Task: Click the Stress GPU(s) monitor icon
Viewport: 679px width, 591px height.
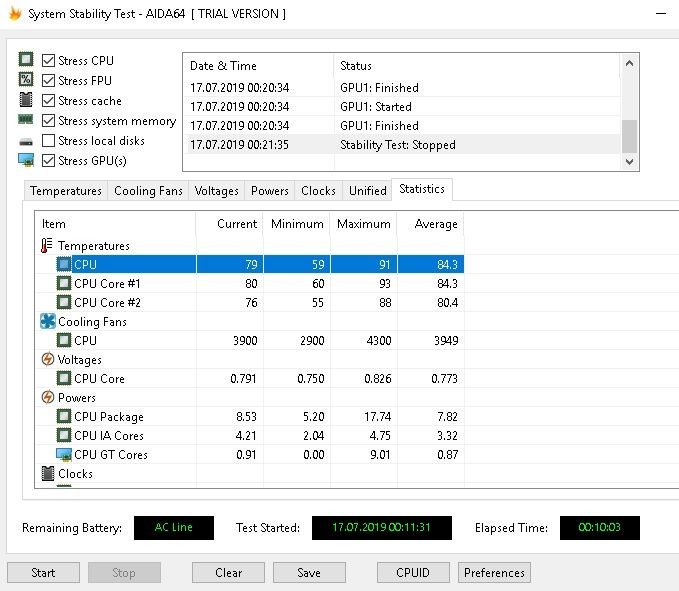Action: point(26,160)
